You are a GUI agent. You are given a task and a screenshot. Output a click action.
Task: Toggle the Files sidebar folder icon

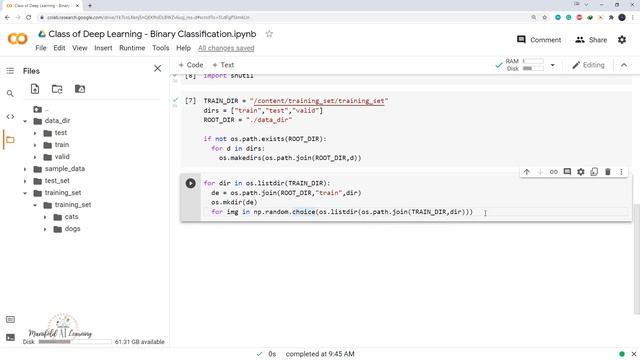(10, 140)
